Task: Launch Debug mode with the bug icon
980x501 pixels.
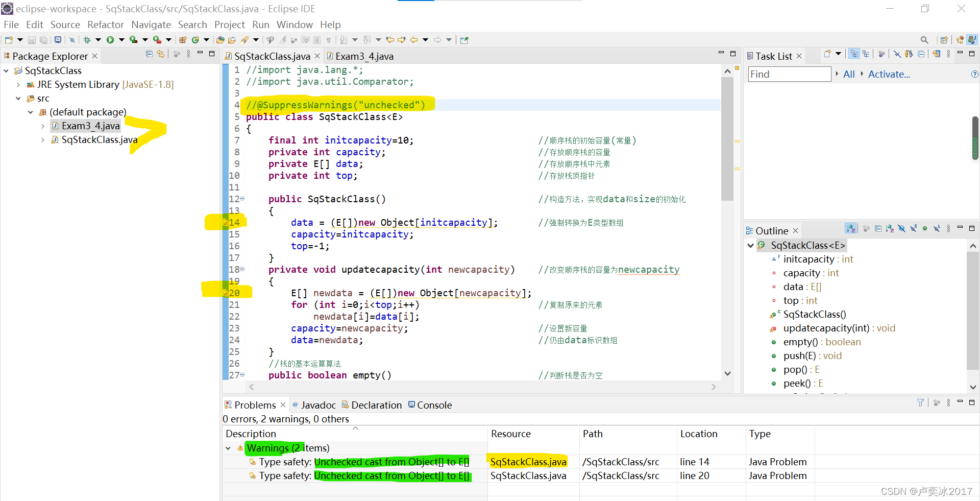Action: pos(87,39)
